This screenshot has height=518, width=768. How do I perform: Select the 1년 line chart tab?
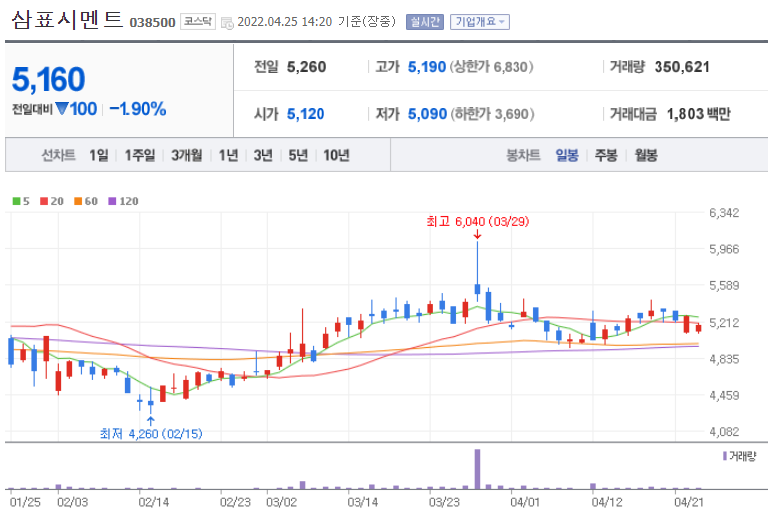click(228, 155)
